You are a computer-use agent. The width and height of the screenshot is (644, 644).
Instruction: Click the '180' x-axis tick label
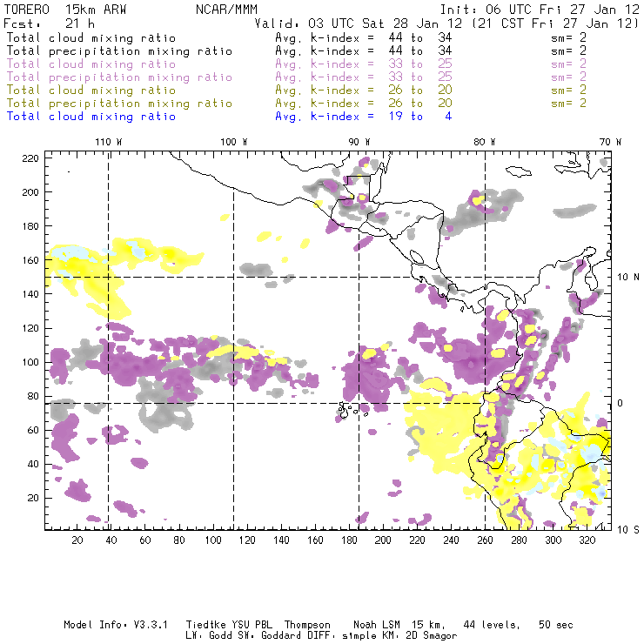pos(349,540)
